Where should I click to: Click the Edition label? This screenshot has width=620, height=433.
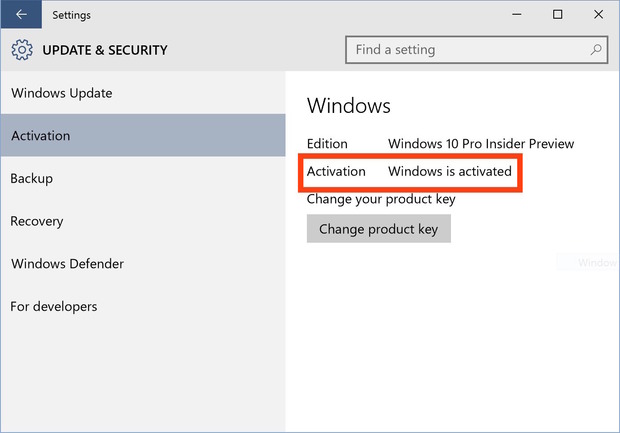point(327,144)
